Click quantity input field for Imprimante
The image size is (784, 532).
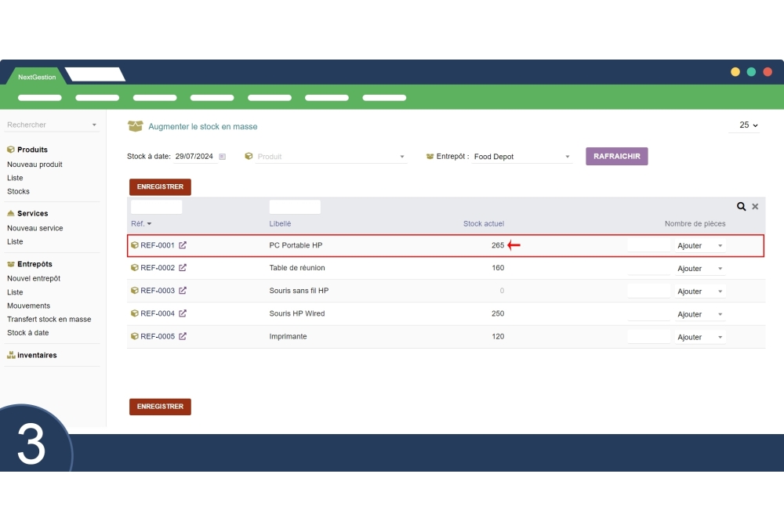[649, 337]
